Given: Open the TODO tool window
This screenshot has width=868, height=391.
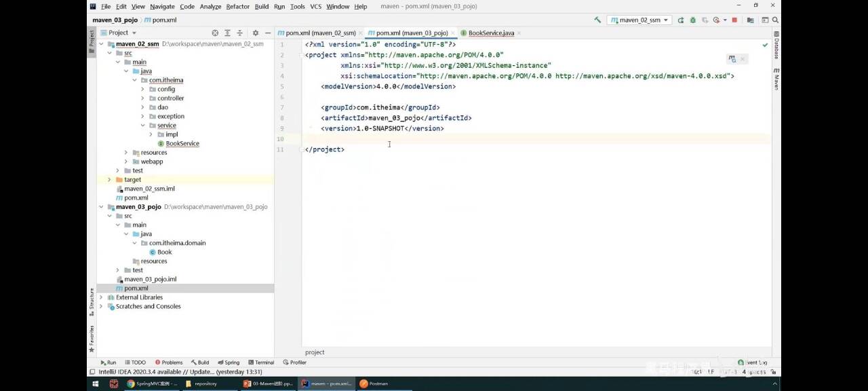Looking at the screenshot, I should click(x=135, y=362).
